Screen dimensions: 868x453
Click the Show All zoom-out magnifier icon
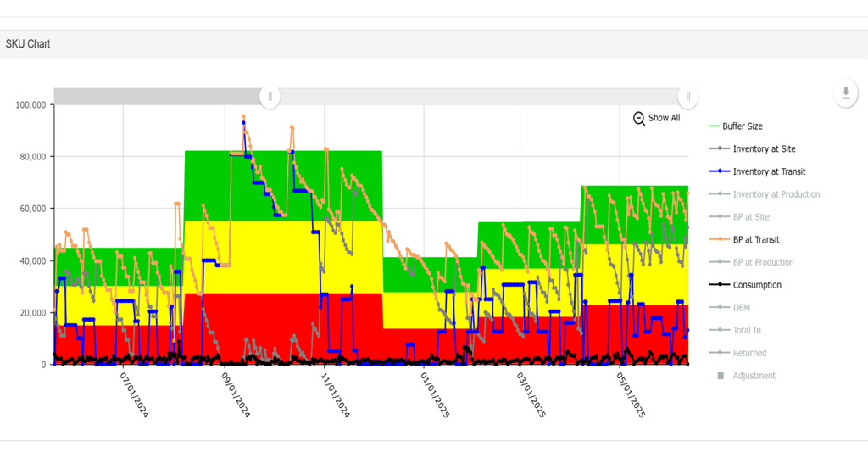click(639, 118)
